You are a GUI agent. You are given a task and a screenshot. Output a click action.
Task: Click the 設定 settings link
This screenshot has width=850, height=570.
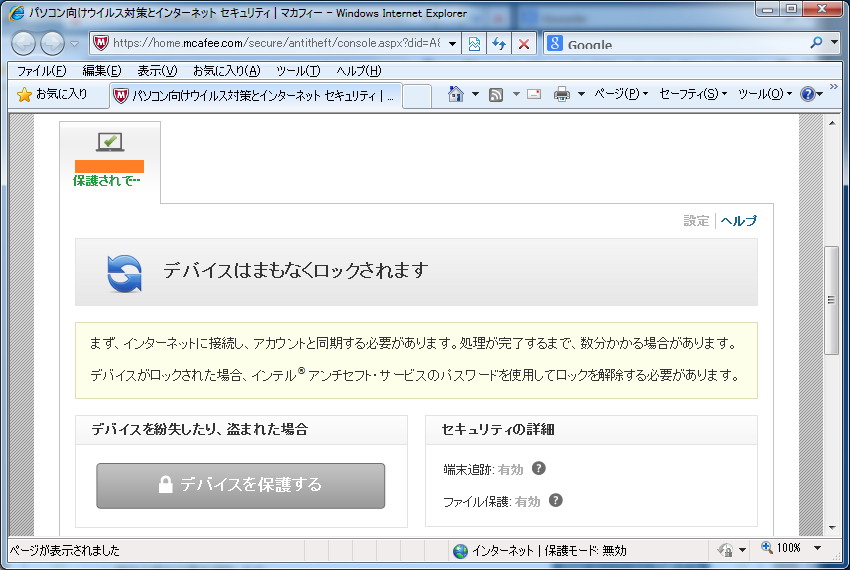(x=696, y=221)
